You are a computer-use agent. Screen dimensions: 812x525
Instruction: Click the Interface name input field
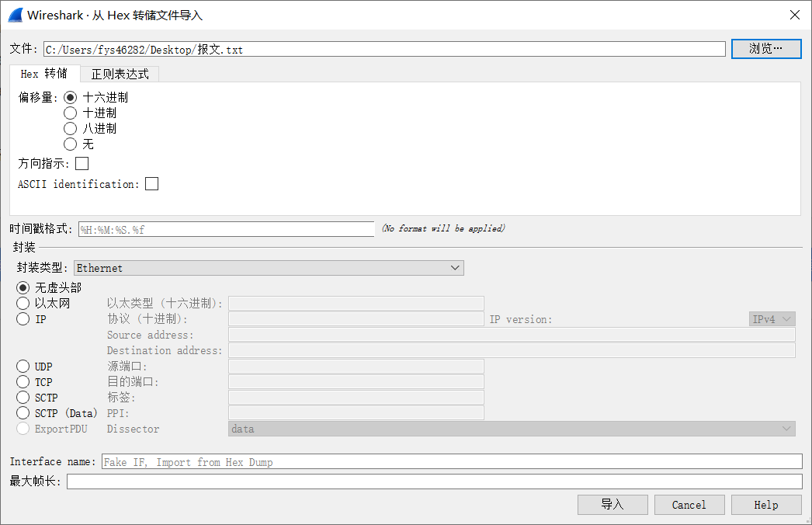point(452,462)
